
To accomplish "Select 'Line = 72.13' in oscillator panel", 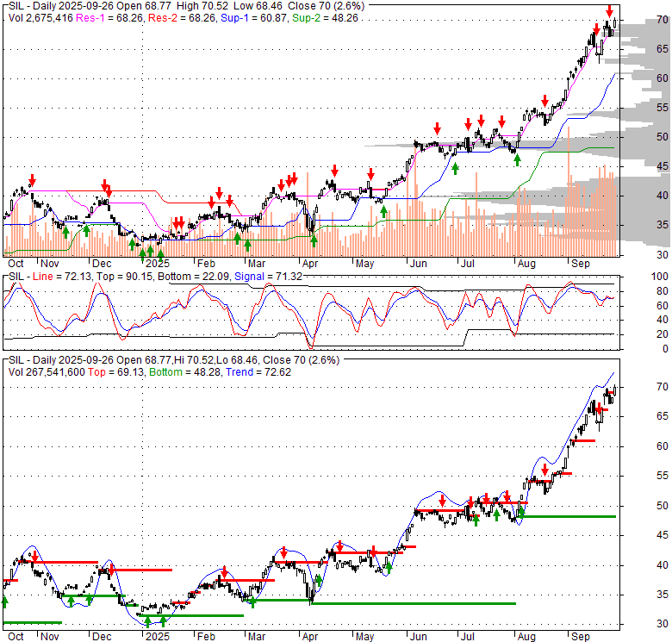I will [62, 277].
